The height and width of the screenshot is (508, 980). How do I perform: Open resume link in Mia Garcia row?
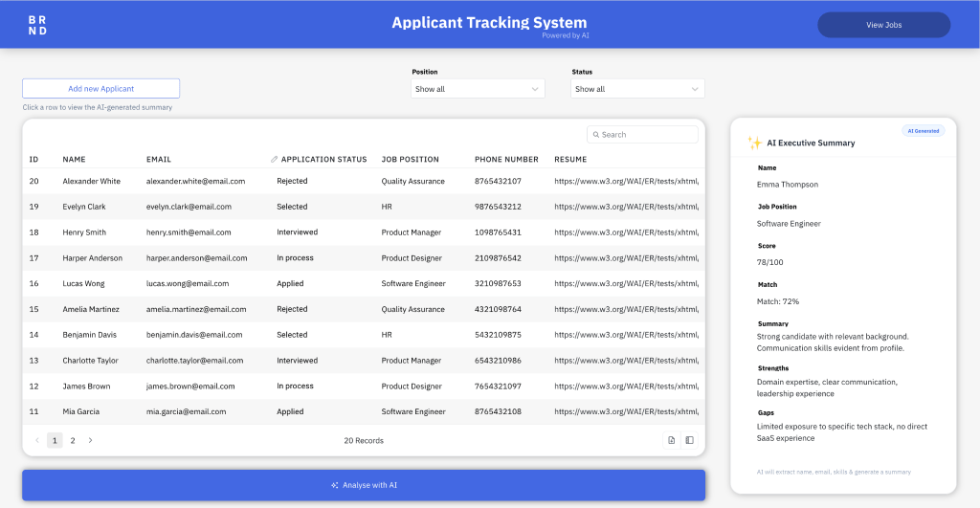626,411
